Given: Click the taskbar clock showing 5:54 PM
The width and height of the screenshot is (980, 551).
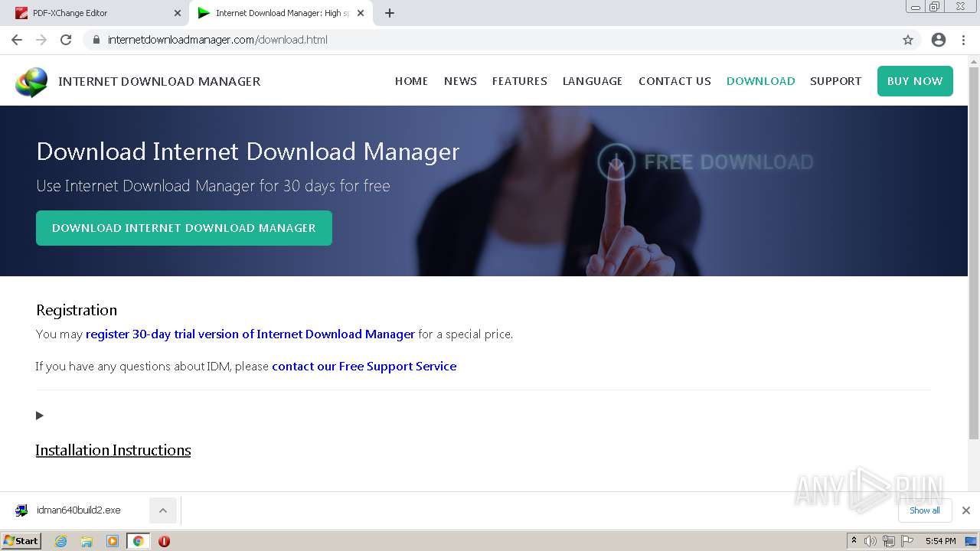Looking at the screenshot, I should pyautogui.click(x=940, y=541).
